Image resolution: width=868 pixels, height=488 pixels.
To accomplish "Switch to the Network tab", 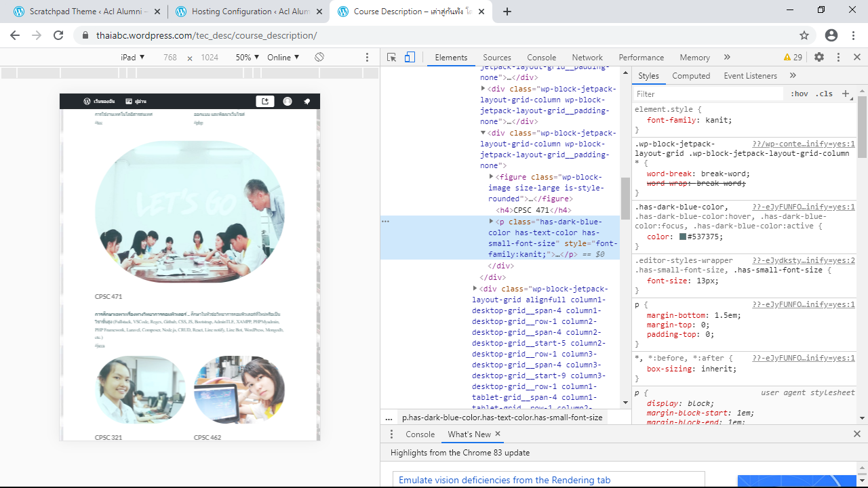I will pyautogui.click(x=587, y=58).
